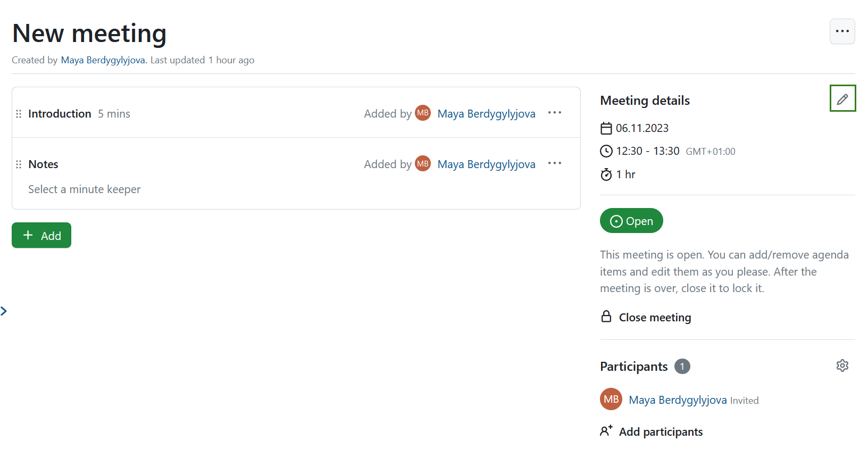The image size is (868, 457).
Task: Click Maya Berdygylyjova link on Introduction row
Action: coord(486,114)
